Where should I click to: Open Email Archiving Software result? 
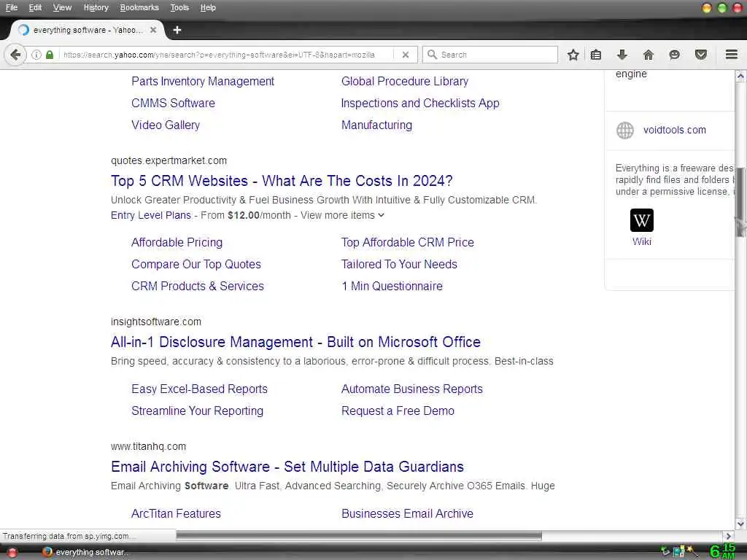pos(287,467)
